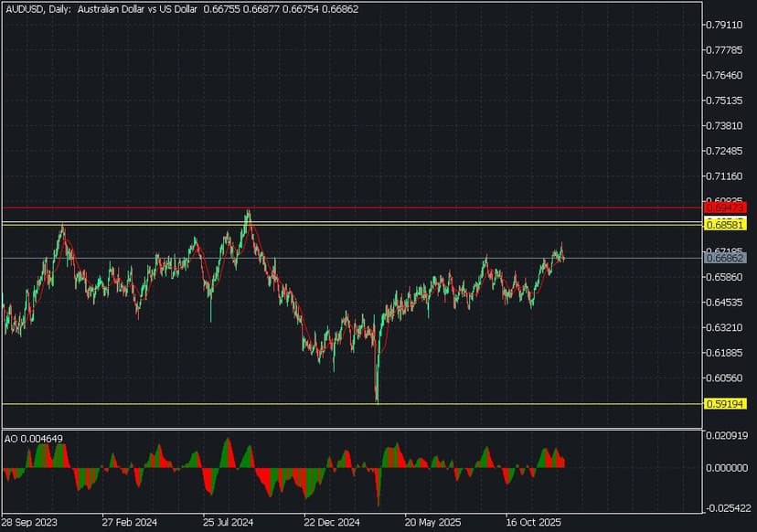Click the 28 Sep 2023 date label

click(30, 523)
